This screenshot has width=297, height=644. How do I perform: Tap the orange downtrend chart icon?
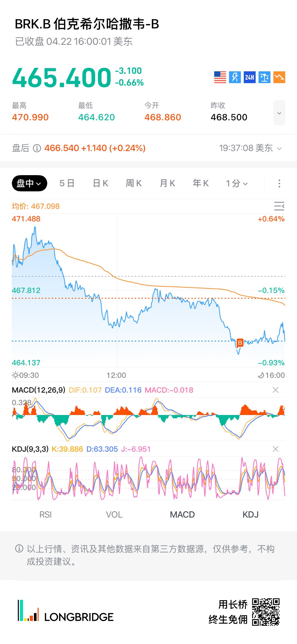tap(279, 77)
